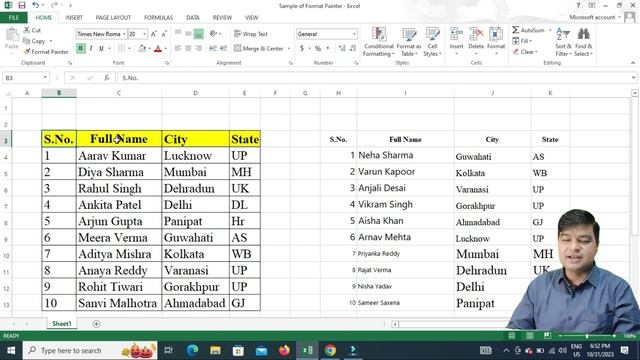Click the Microsoft account link
This screenshot has width=640, height=360.
click(x=592, y=17)
